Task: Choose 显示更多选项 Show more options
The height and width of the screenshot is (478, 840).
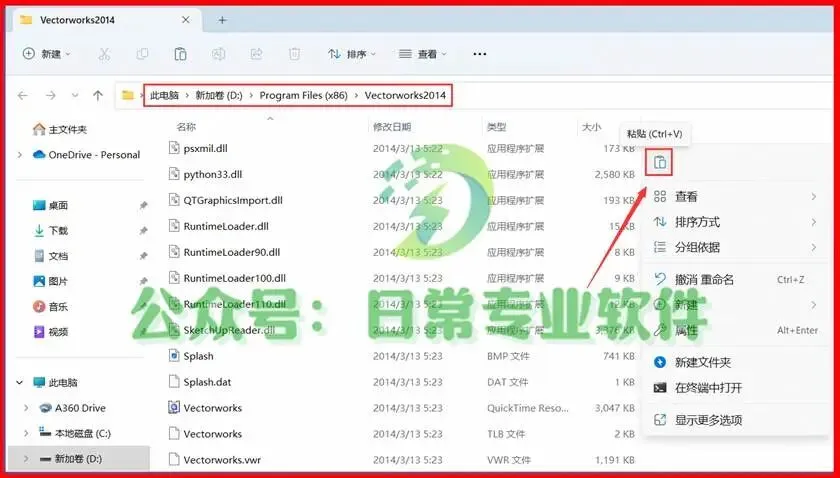Action: [736, 420]
